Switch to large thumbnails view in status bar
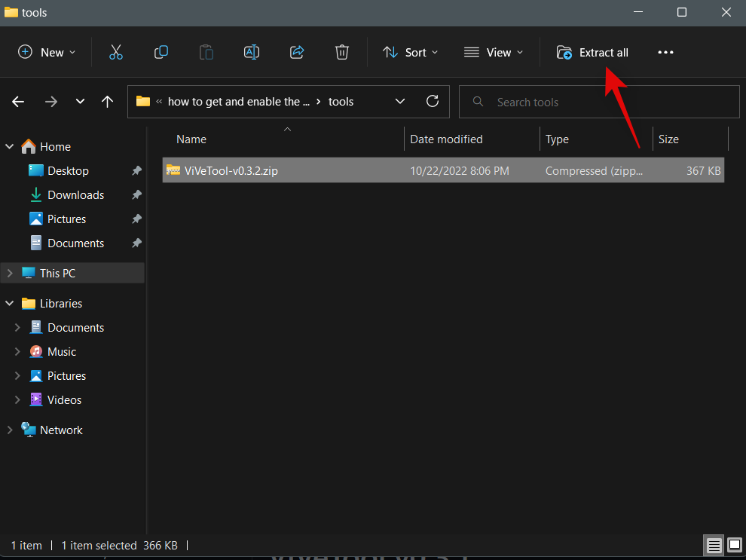 click(x=733, y=545)
